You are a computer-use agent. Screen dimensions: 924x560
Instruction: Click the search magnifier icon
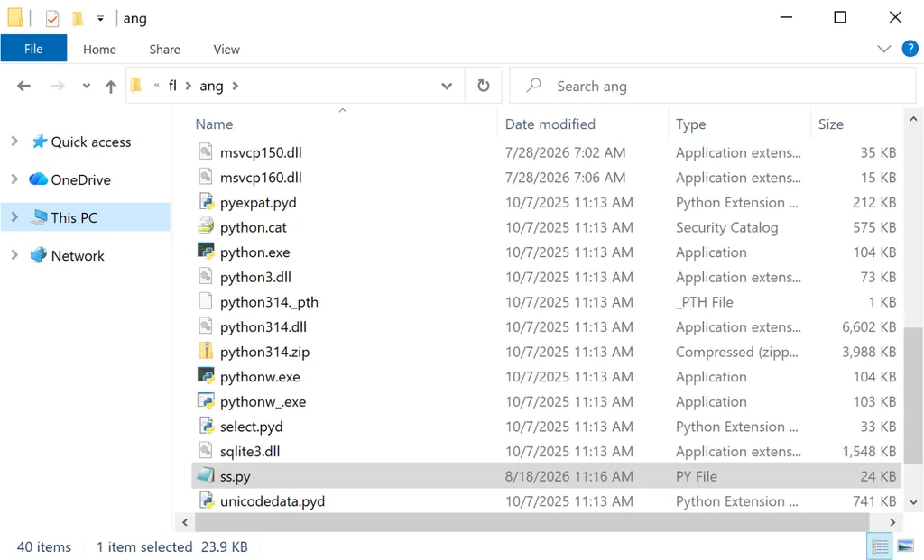[533, 86]
